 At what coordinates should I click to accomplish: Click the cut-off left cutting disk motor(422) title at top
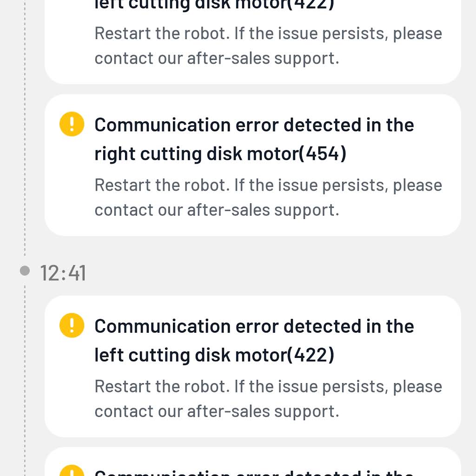click(x=214, y=5)
